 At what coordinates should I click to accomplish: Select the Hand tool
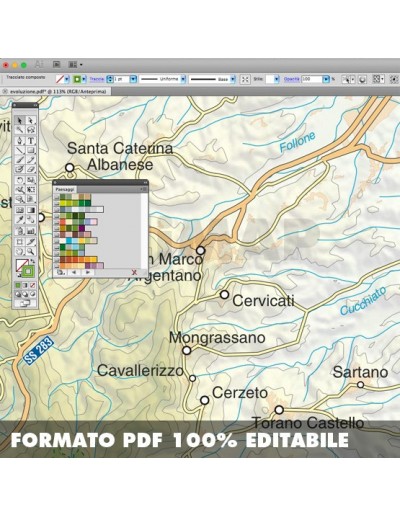coord(20,251)
